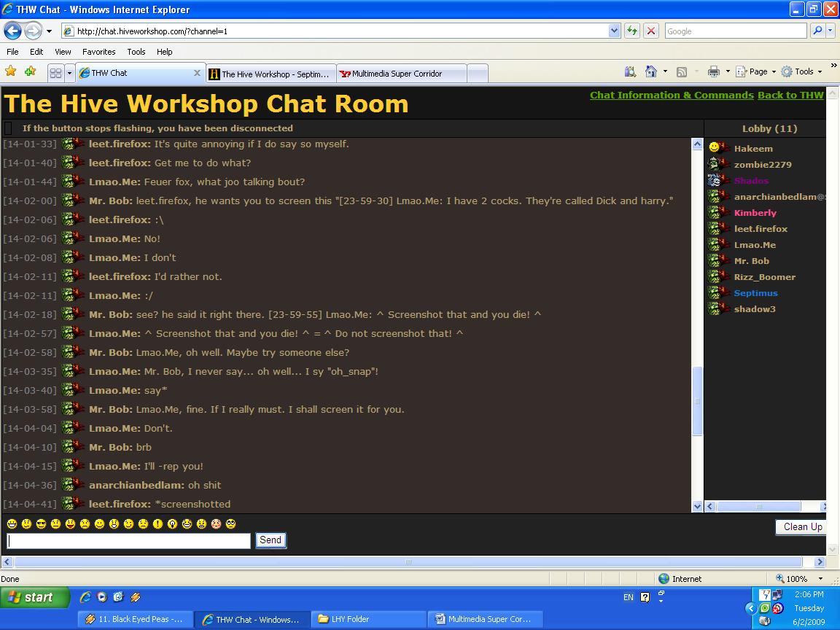840x630 pixels.
Task: Click the Home house icon
Action: (651, 71)
